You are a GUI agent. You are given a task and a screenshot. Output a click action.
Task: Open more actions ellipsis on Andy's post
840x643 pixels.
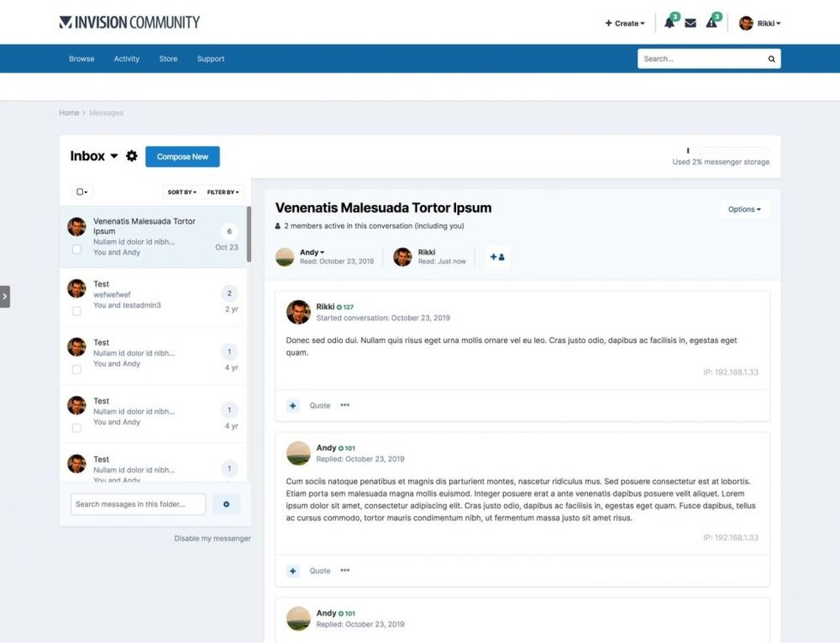pyautogui.click(x=345, y=570)
